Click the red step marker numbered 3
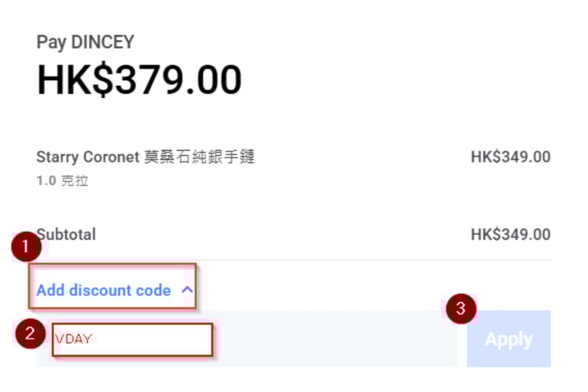588x392 pixels. pyautogui.click(x=461, y=309)
